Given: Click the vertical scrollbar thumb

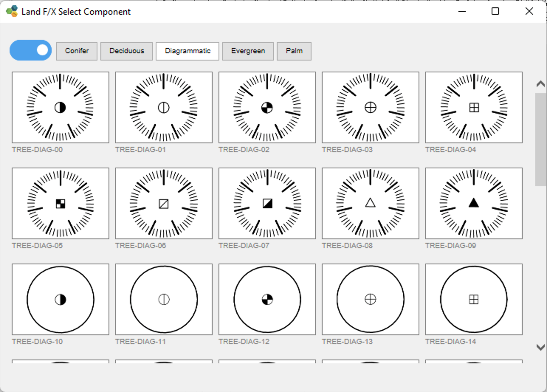Looking at the screenshot, I should [541, 140].
